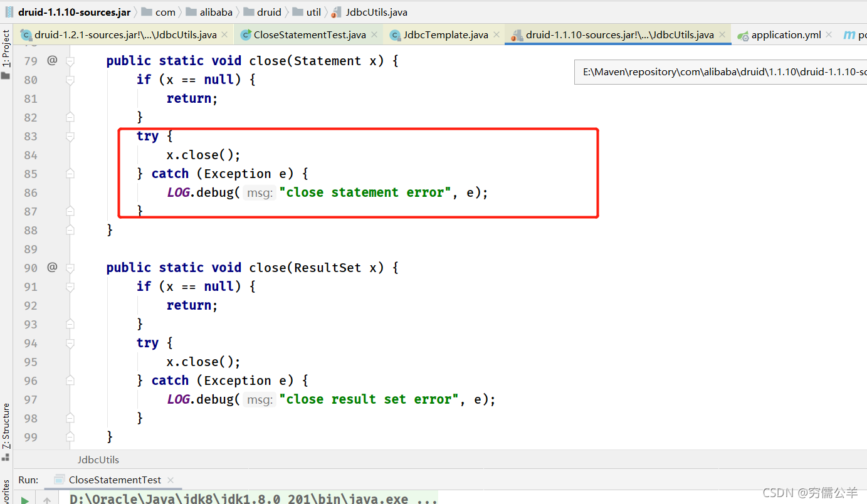Click line number 84 in the gutter
The width and height of the screenshot is (867, 504).
30,155
